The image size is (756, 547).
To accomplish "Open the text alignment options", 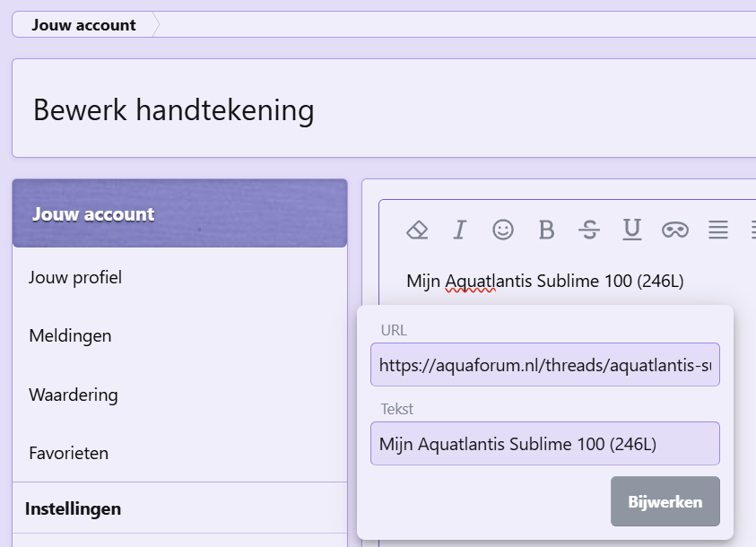I will [x=718, y=230].
